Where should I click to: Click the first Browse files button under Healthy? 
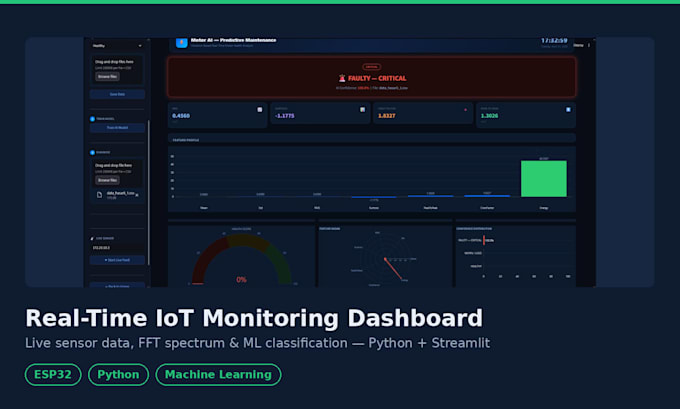pos(108,76)
